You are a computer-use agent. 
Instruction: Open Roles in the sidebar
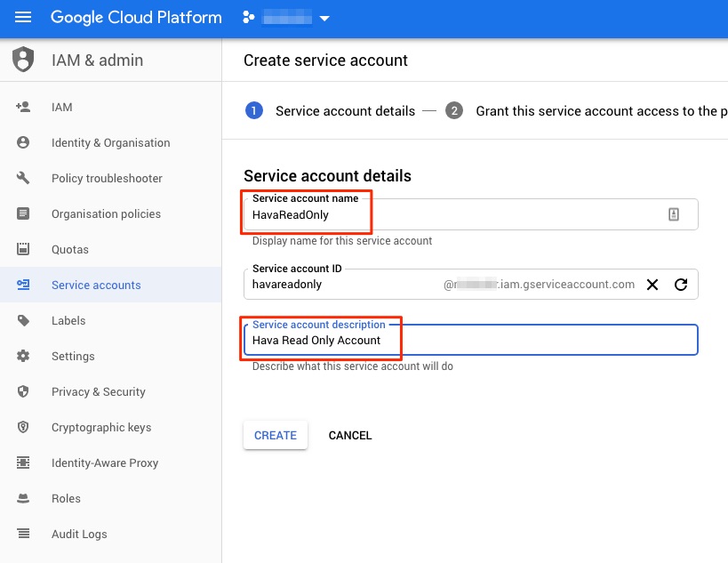pyautogui.click(x=110, y=498)
